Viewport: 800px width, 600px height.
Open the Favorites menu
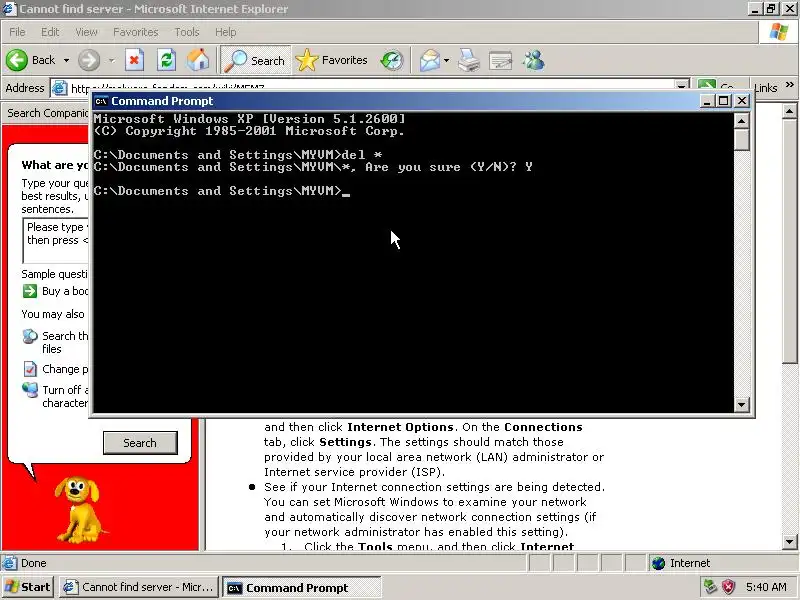click(x=136, y=32)
